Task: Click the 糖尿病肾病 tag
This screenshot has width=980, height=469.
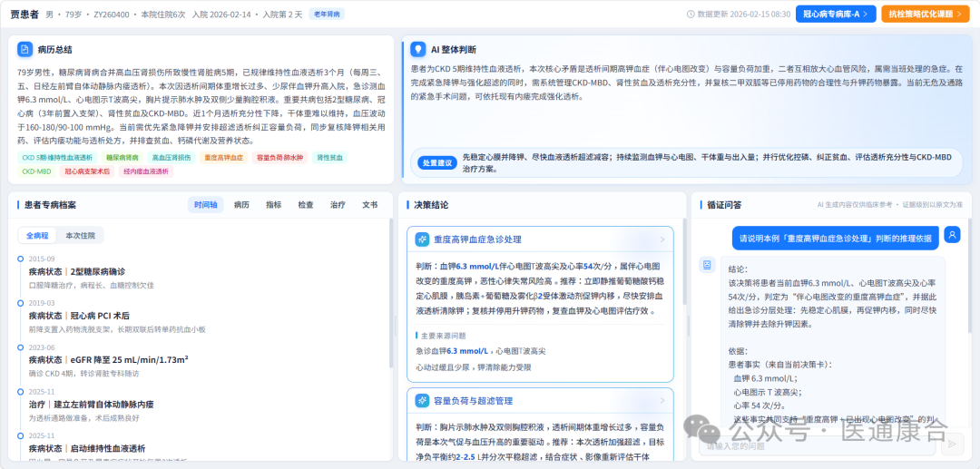Action: pyautogui.click(x=122, y=158)
